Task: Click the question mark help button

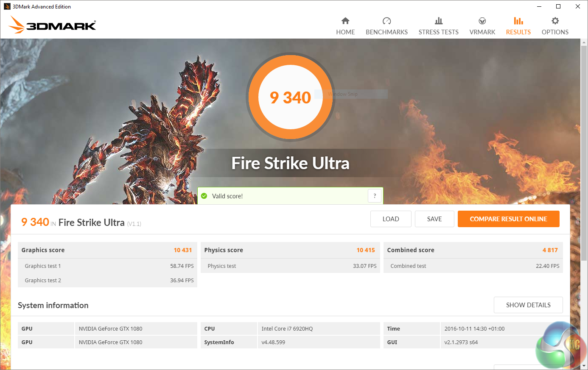Action: tap(375, 196)
